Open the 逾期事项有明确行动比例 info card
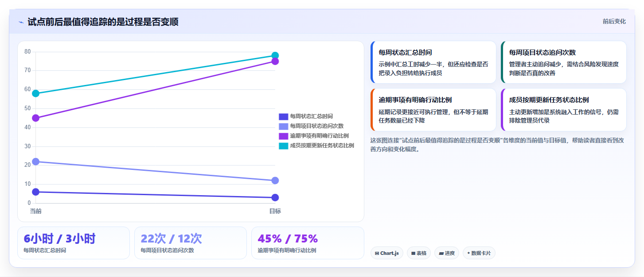 [x=433, y=110]
